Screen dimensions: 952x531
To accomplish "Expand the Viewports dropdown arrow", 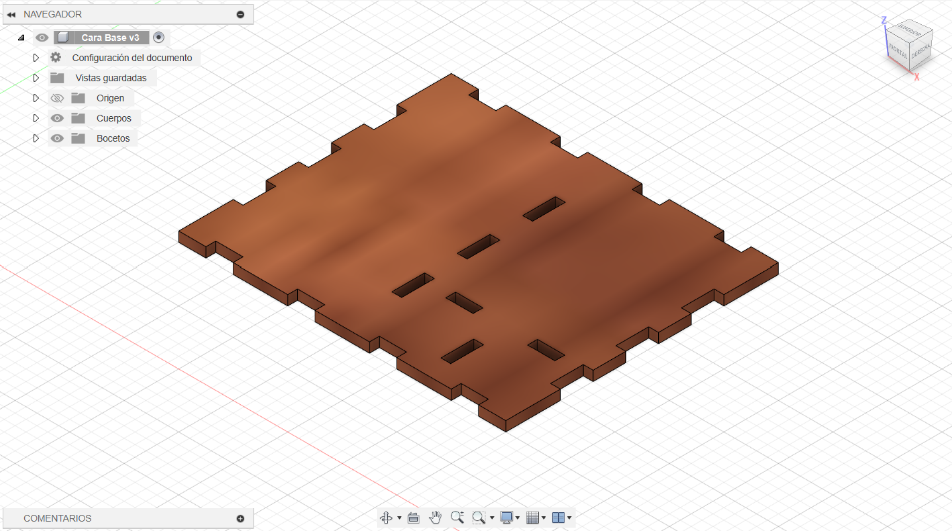I will (x=569, y=518).
